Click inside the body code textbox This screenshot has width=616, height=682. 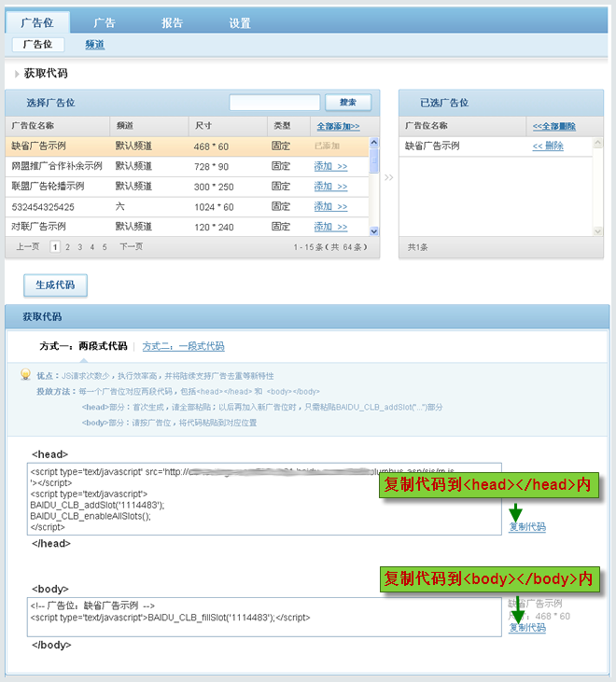point(264,618)
